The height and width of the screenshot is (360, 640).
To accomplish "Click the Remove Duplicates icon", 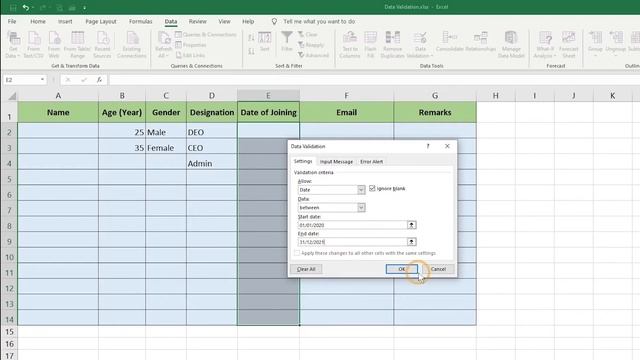I will click(x=392, y=44).
